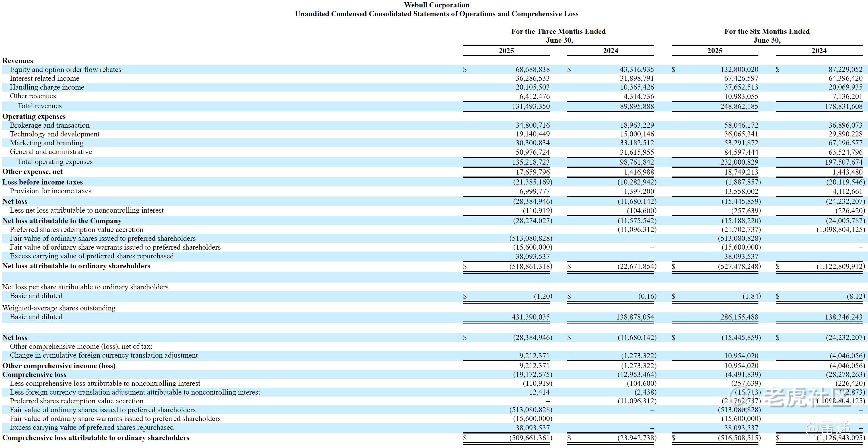Click the For the Three Months Ended header
Image resolution: width=868 pixels, height=448 pixels.
click(x=558, y=31)
